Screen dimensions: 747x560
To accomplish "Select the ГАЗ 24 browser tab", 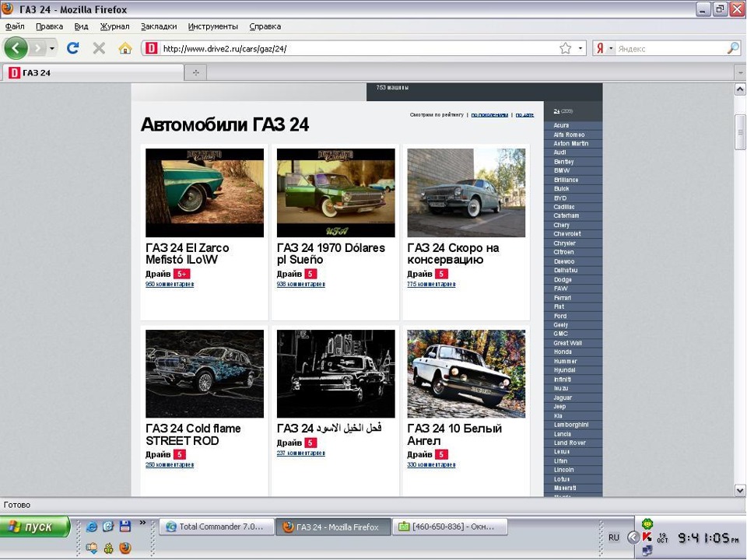I will click(x=93, y=73).
